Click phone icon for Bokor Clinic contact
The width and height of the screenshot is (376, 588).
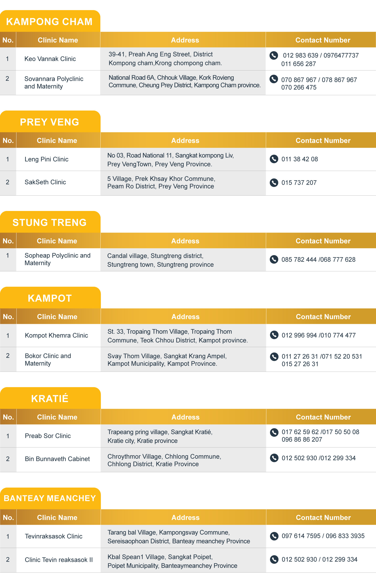(x=274, y=356)
